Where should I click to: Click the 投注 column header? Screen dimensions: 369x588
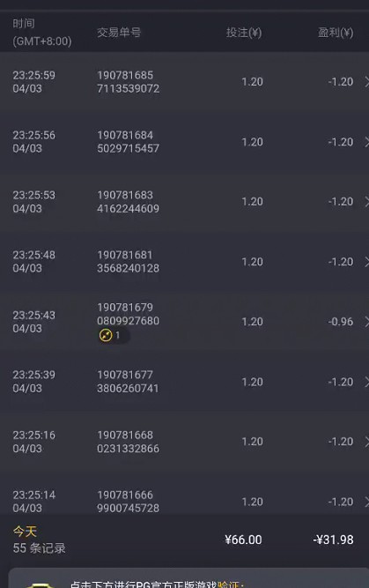pos(244,33)
